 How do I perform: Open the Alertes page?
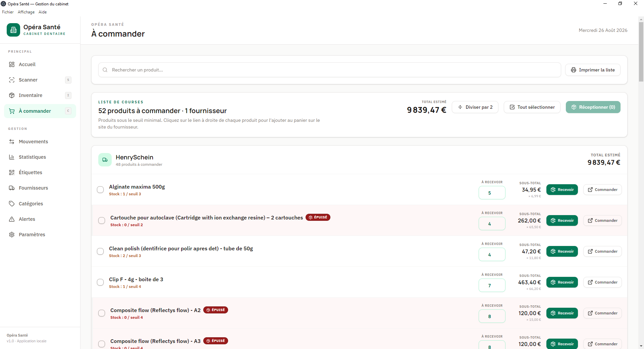(40, 219)
